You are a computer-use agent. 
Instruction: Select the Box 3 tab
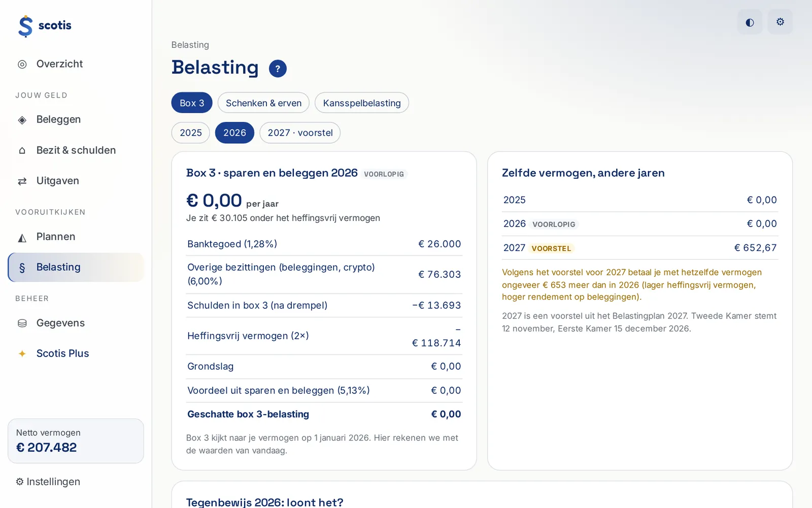coord(192,103)
